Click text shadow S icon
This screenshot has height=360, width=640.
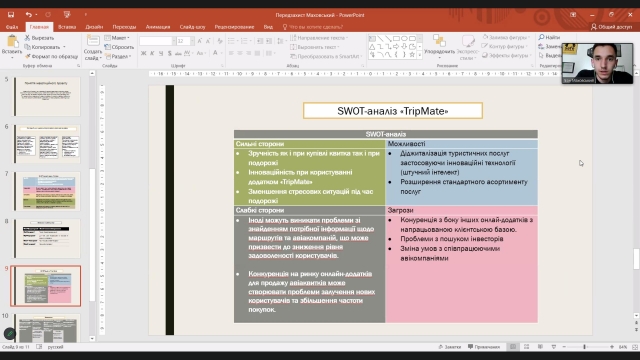[x=169, y=53]
